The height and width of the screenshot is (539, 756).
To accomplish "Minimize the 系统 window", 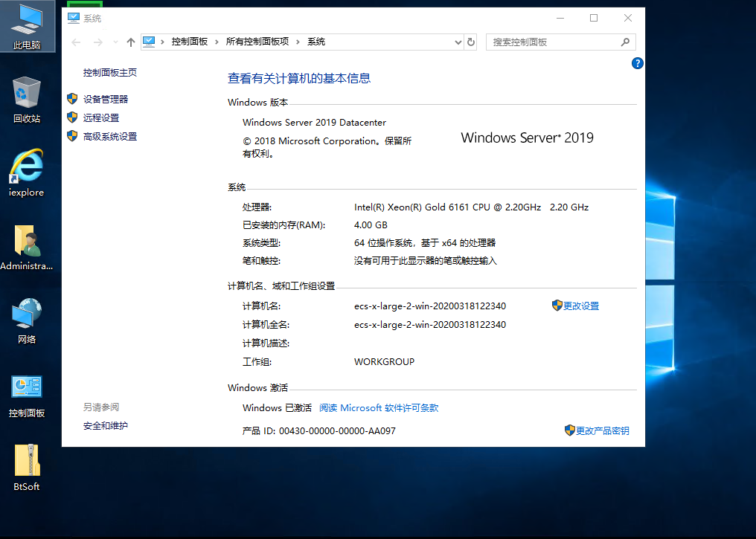I will [560, 19].
